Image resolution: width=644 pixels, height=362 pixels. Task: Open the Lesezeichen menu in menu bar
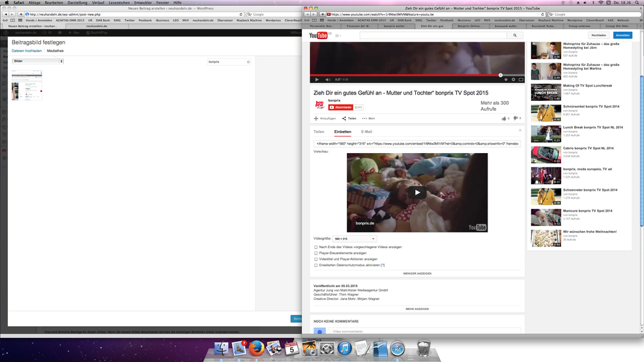point(119,3)
